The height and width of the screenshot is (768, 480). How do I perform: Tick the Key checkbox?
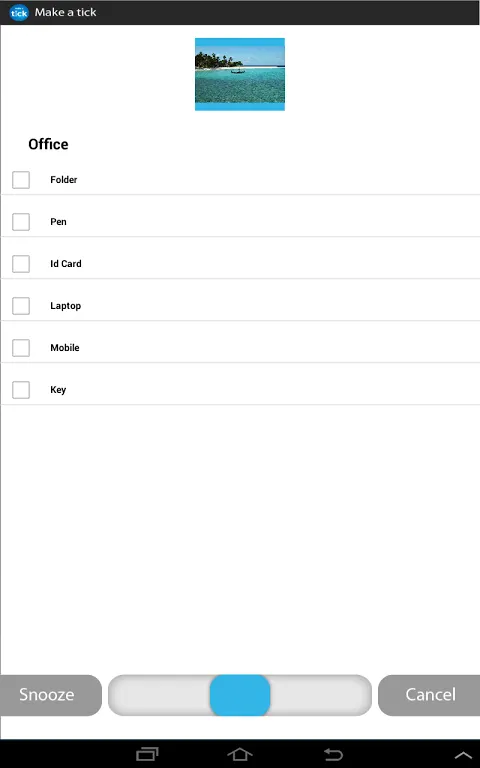21,390
